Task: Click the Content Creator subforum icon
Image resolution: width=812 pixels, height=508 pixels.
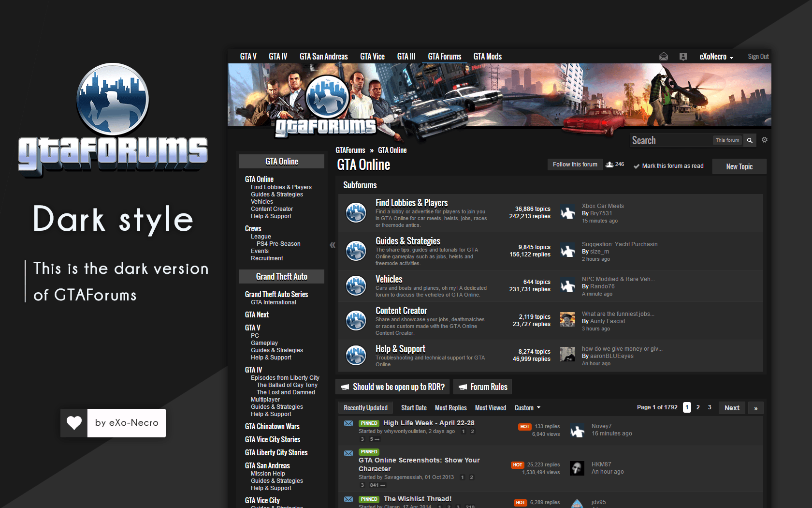Action: pos(356,321)
